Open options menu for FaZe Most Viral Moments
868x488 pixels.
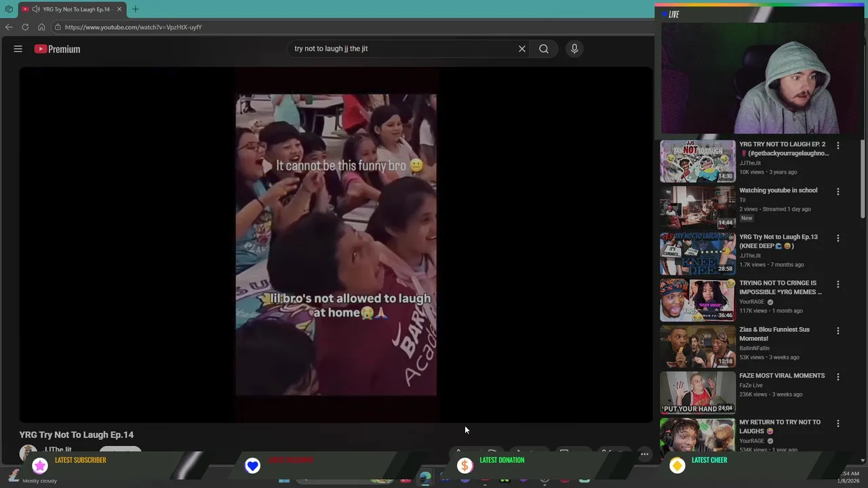coord(838,377)
